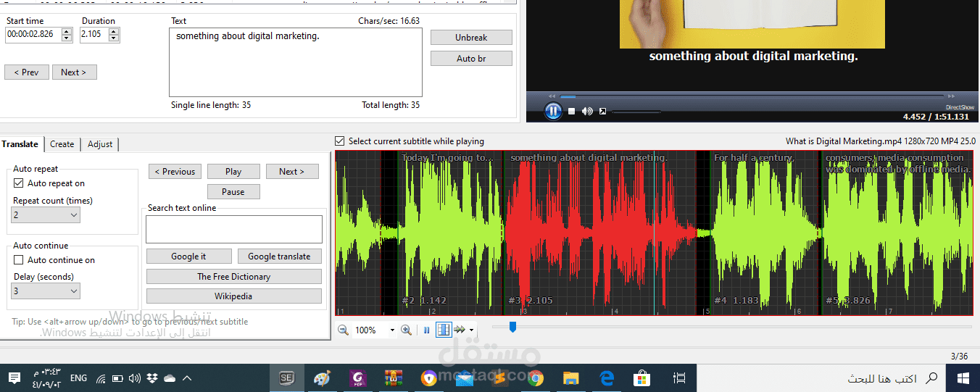The height and width of the screenshot is (392, 980).
Task: Open the notification center icon
Action: tap(14, 378)
